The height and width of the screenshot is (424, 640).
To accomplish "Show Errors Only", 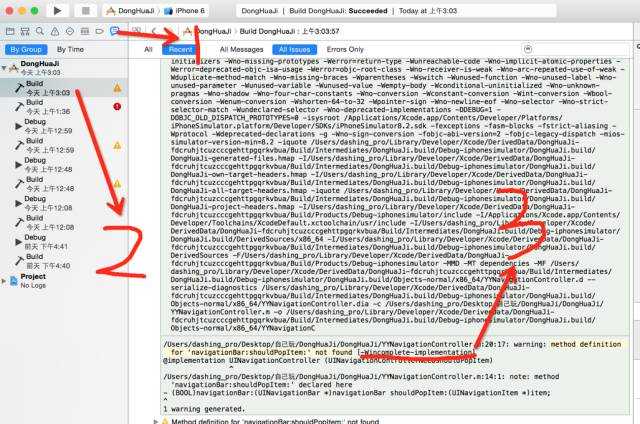I will pyautogui.click(x=345, y=49).
